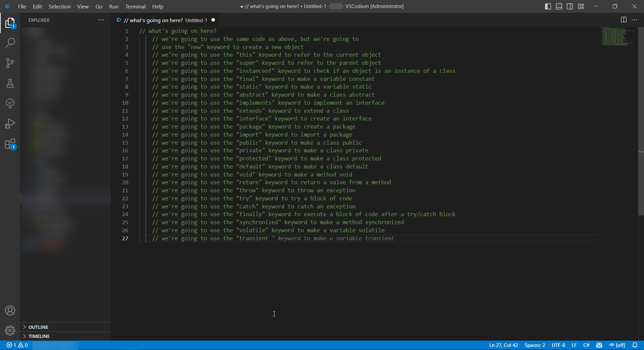The image size is (644, 350).
Task: Expand the TIMELINE section
Action: coord(65,336)
